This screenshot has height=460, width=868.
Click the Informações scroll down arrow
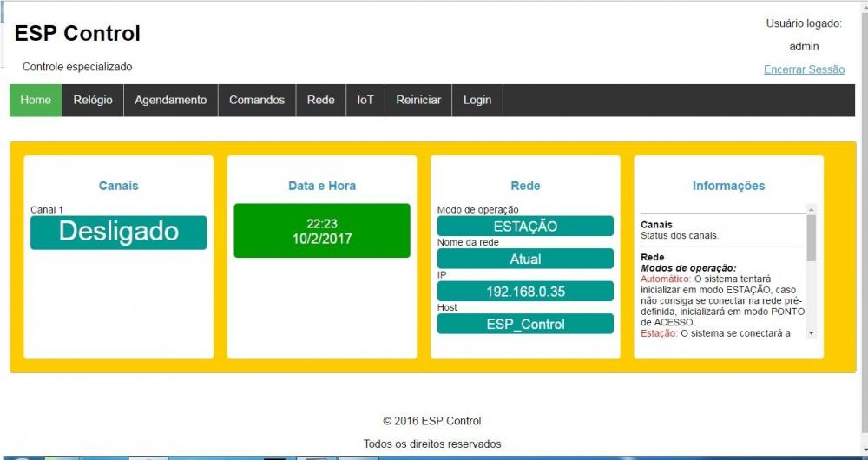811,332
